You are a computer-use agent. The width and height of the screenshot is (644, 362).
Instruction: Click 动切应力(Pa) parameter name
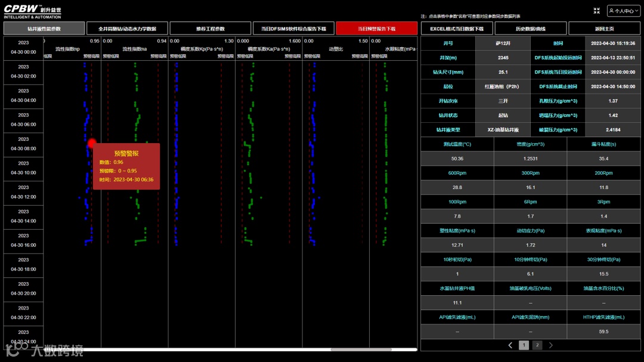(x=531, y=231)
